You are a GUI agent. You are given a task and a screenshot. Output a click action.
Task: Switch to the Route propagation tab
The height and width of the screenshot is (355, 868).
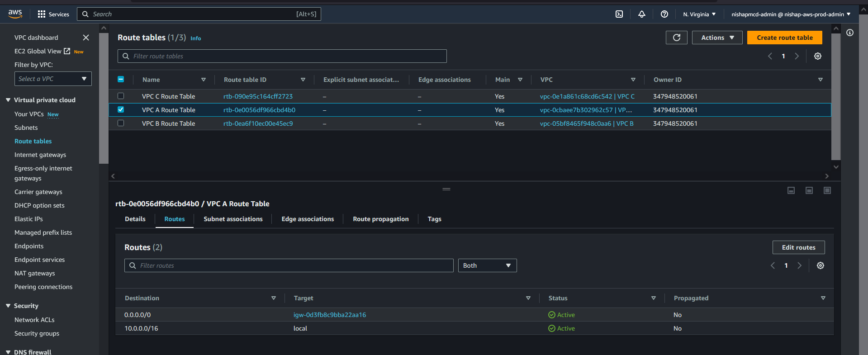[380, 219]
